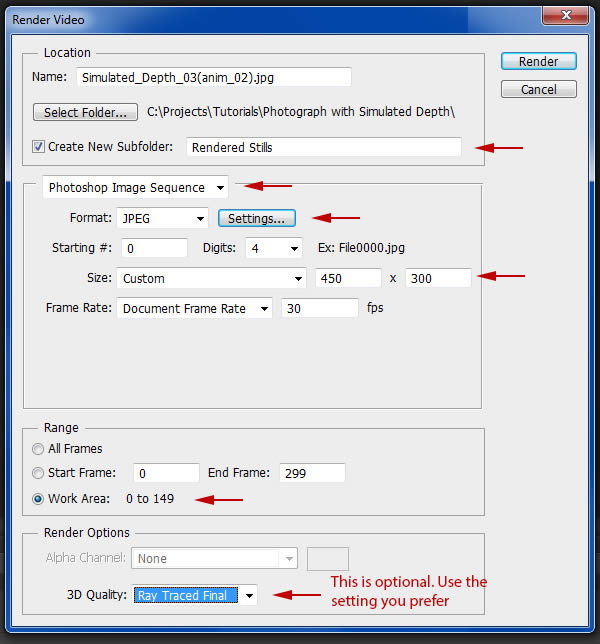Image resolution: width=600 pixels, height=644 pixels.
Task: Click the disabled Alpha Channel dropdown
Action: [214, 558]
